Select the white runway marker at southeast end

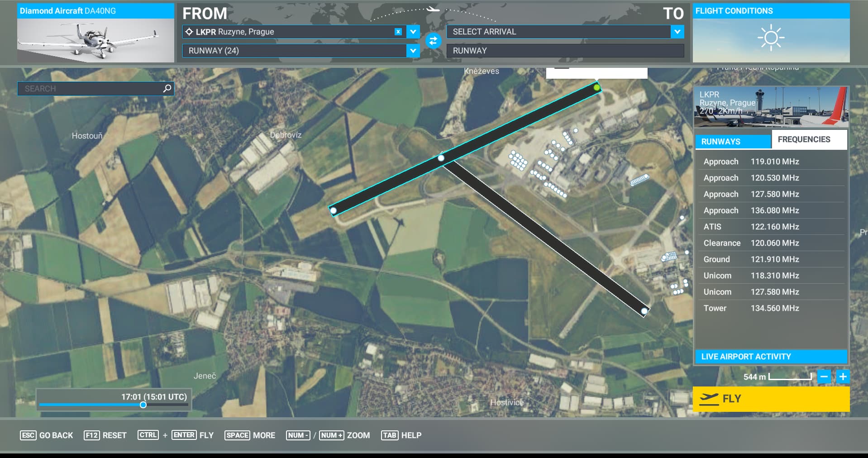point(644,310)
